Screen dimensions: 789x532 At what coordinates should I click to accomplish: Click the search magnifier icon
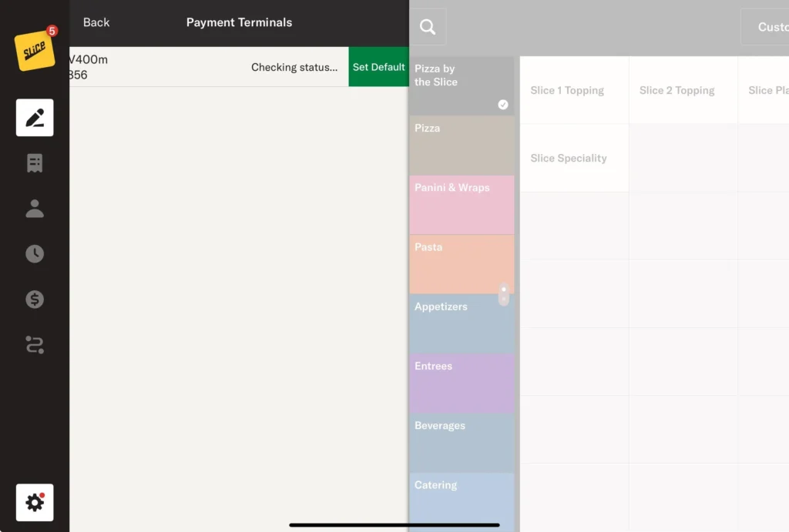coord(428,28)
